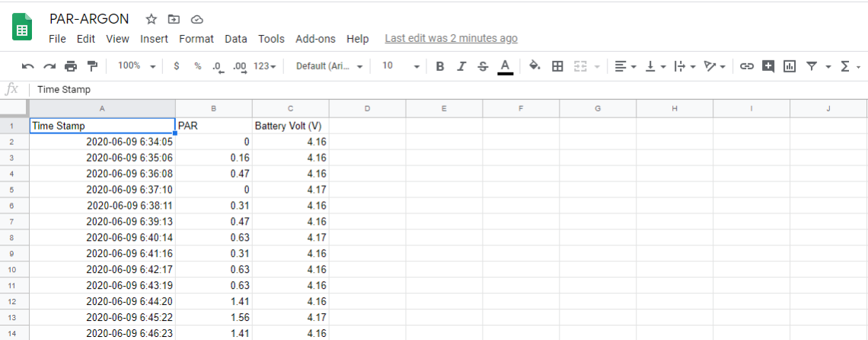The height and width of the screenshot is (340, 868).
Task: Open the fill color picker
Action: coord(535,66)
